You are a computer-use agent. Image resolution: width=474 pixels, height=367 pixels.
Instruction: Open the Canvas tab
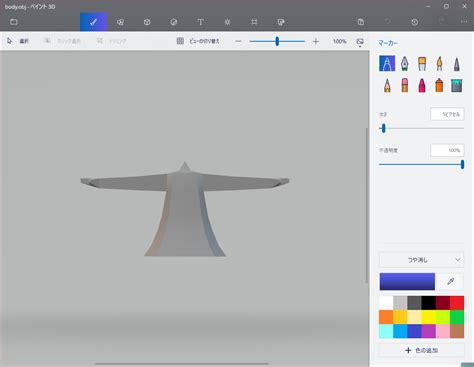pyautogui.click(x=254, y=22)
